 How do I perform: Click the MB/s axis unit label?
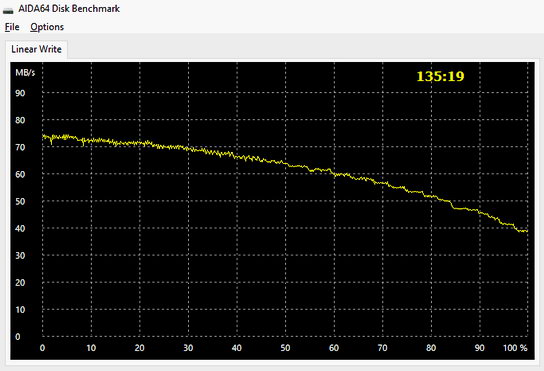[x=25, y=72]
